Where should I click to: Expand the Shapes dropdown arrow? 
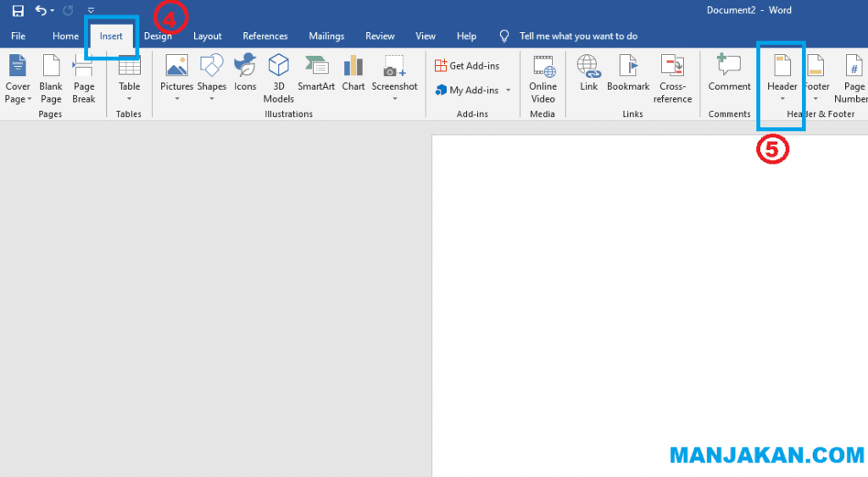211,99
